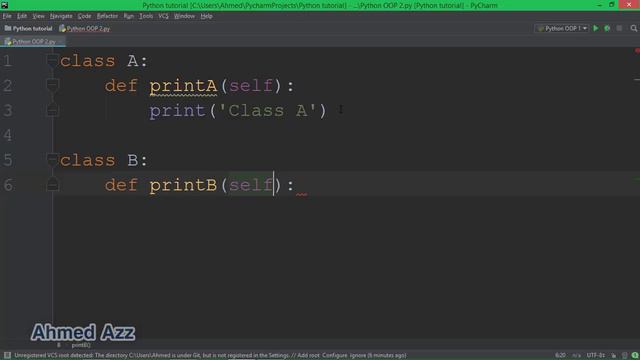The height and width of the screenshot is (360, 640).
Task: Click the red error squiggle after the line 6 colon
Action: tap(302, 194)
